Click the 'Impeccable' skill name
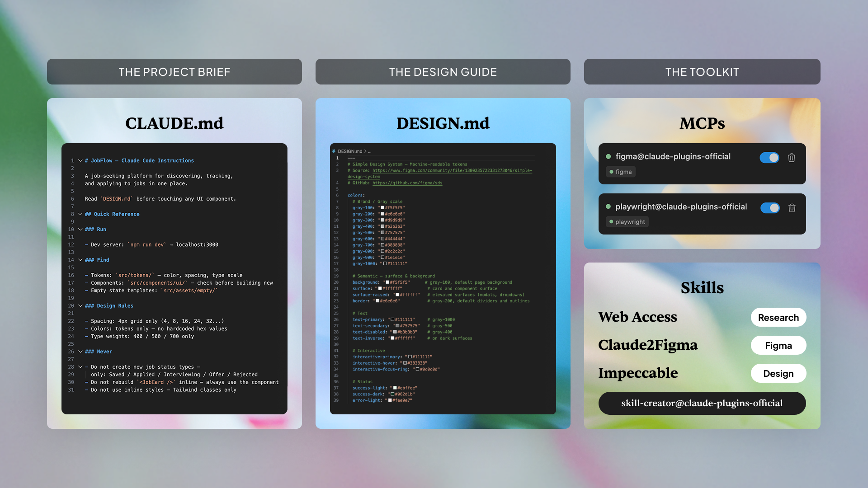The height and width of the screenshot is (488, 868). point(638,373)
